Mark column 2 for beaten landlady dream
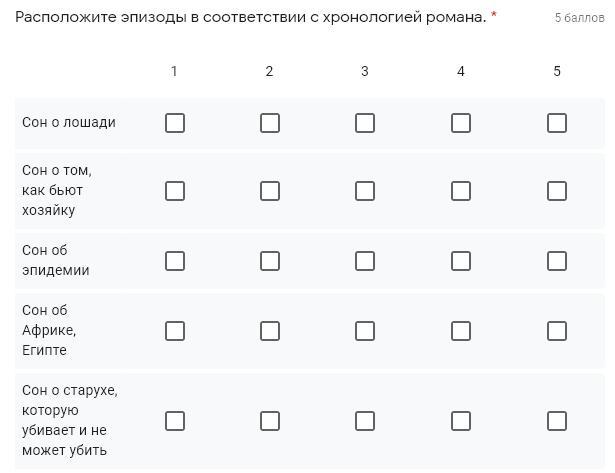This screenshot has width=615, height=473. [x=270, y=191]
